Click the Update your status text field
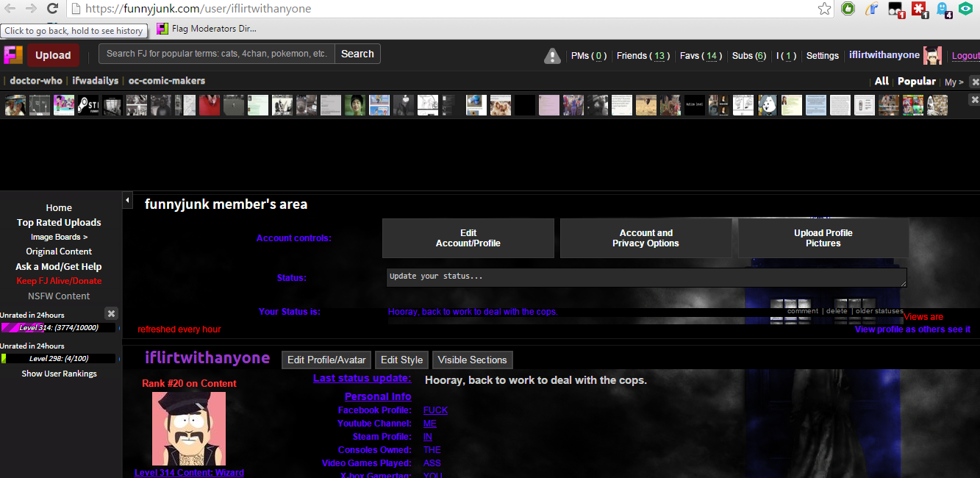Viewport: 980px width, 478px height. click(645, 277)
